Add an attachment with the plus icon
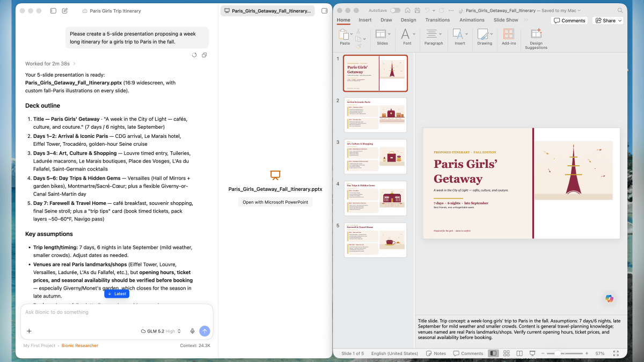Screen dimensions: 644x362 29,331
